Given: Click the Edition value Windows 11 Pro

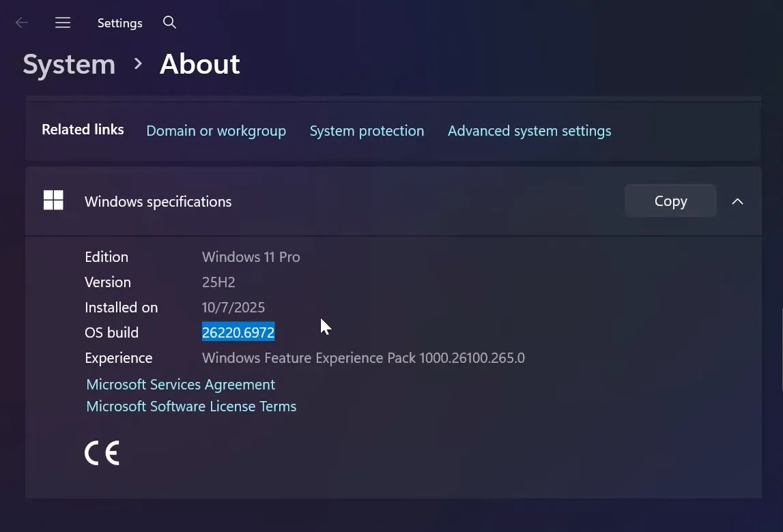Looking at the screenshot, I should coord(251,257).
